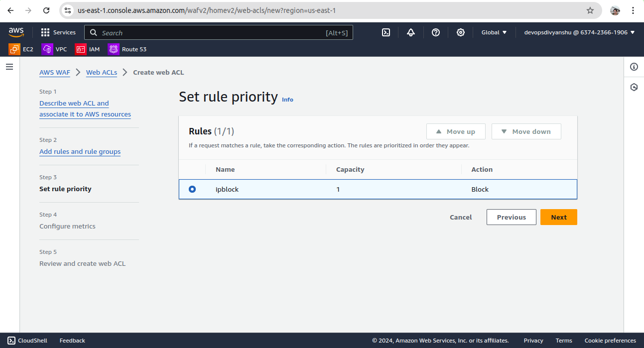Click the Move down button
Viewport: 644px width, 348px height.
coord(526,131)
